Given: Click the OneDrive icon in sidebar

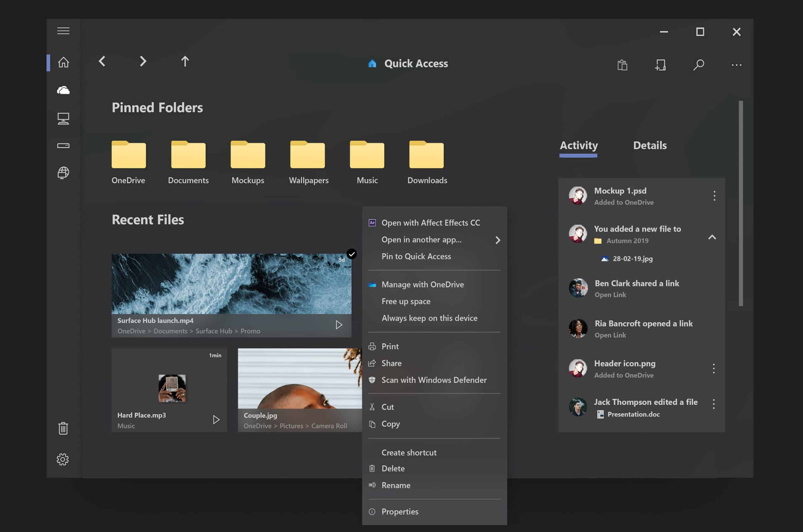Looking at the screenshot, I should (x=63, y=89).
